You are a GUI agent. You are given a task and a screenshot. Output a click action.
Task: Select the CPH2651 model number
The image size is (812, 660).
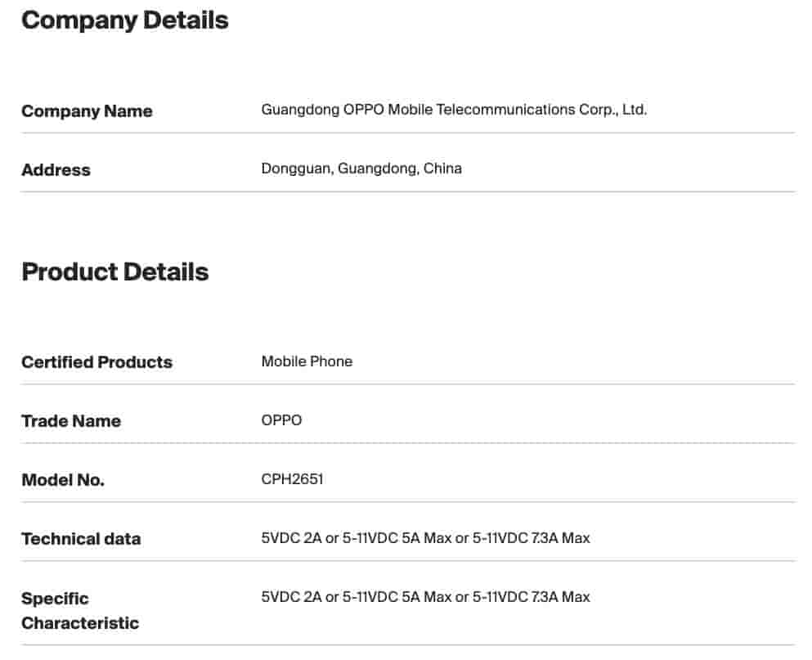tap(292, 479)
